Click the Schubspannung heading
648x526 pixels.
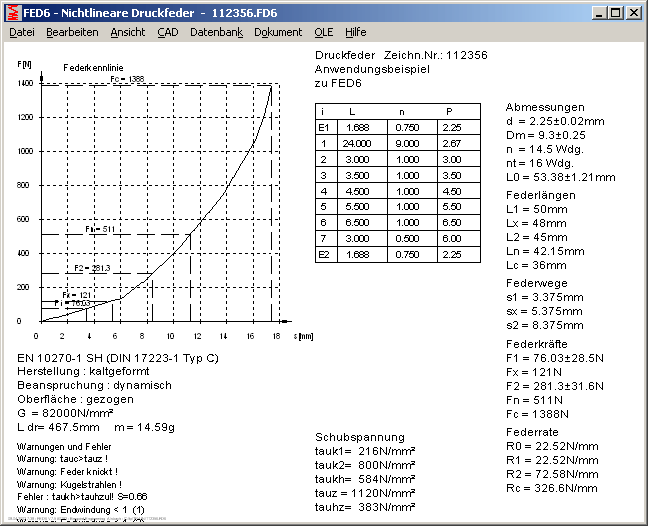pyautogui.click(x=360, y=437)
